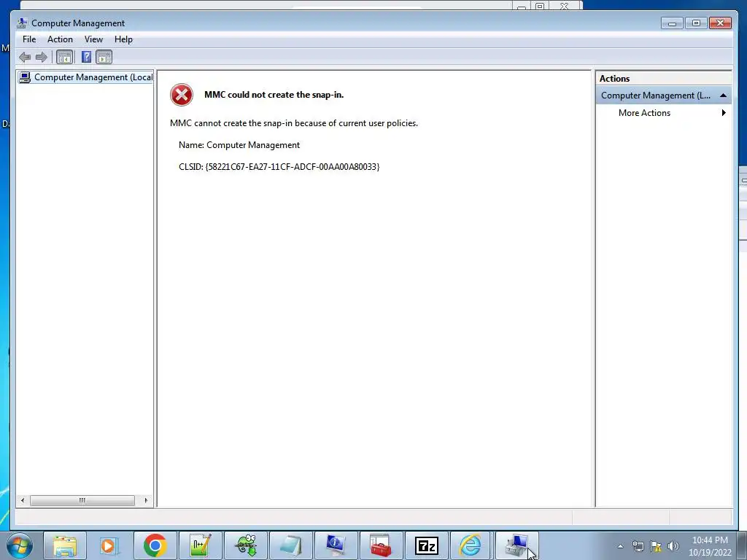Close the Computer Management window
747x560 pixels.
pyautogui.click(x=720, y=23)
